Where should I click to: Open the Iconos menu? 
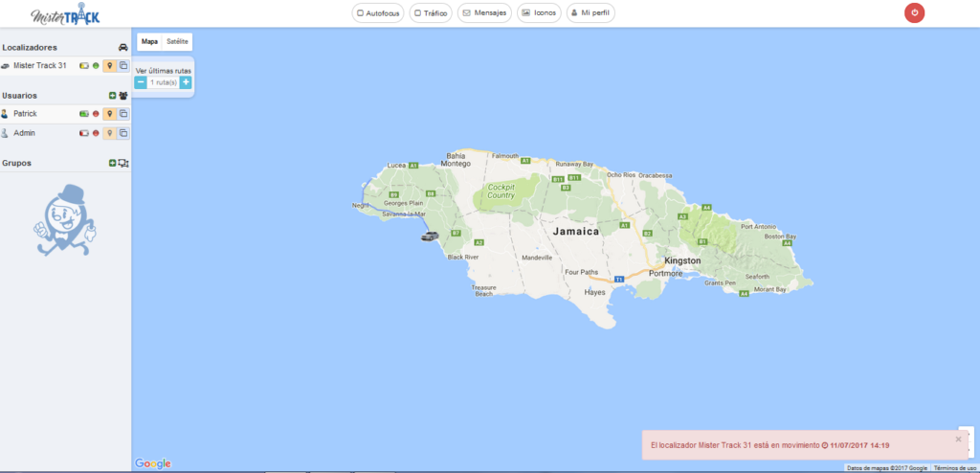(539, 13)
